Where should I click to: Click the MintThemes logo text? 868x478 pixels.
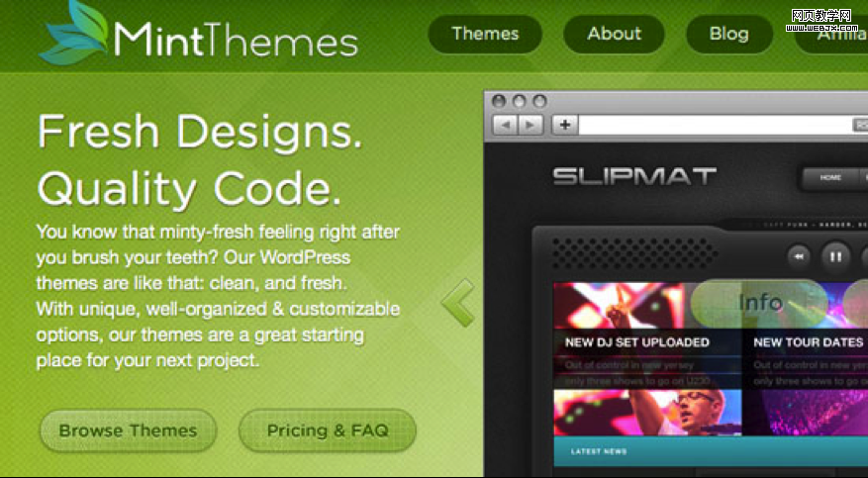tap(236, 40)
